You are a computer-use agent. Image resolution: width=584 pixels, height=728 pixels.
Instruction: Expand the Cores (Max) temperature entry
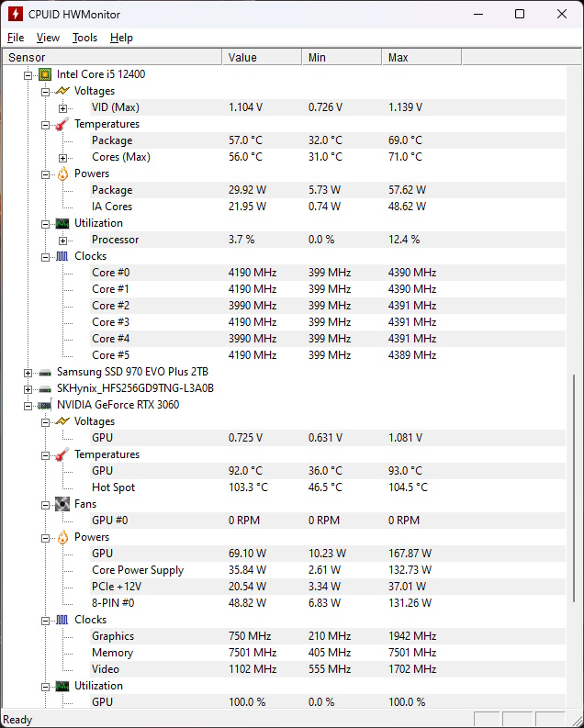click(62, 158)
